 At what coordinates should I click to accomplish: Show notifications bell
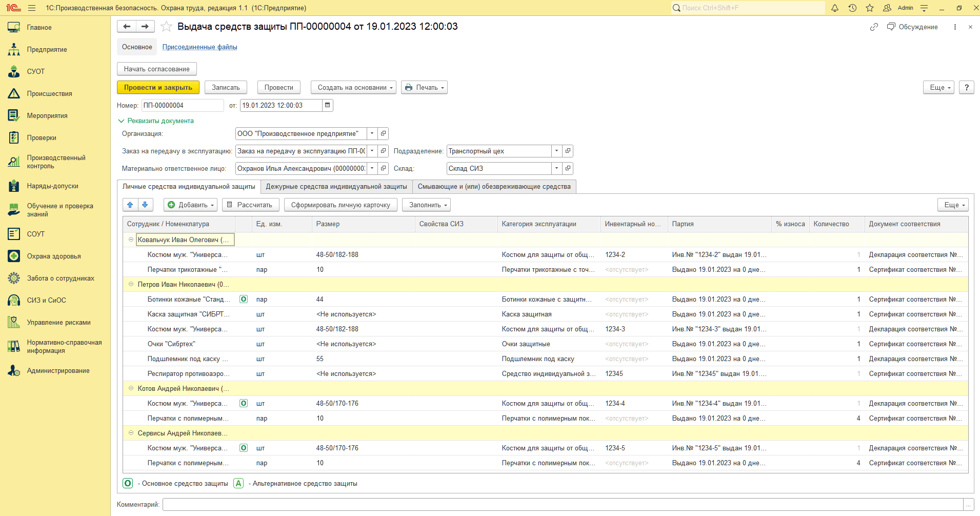(x=835, y=8)
